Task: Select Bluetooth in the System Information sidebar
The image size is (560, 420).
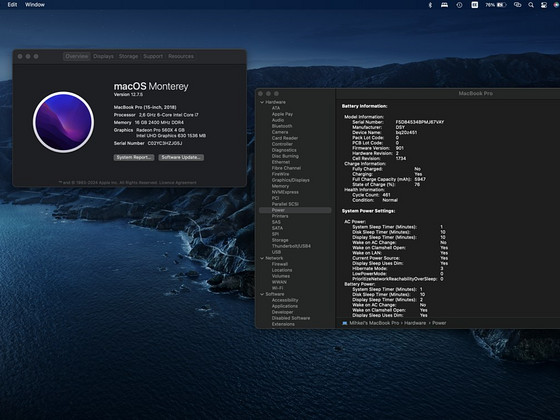Action: pyautogui.click(x=282, y=126)
